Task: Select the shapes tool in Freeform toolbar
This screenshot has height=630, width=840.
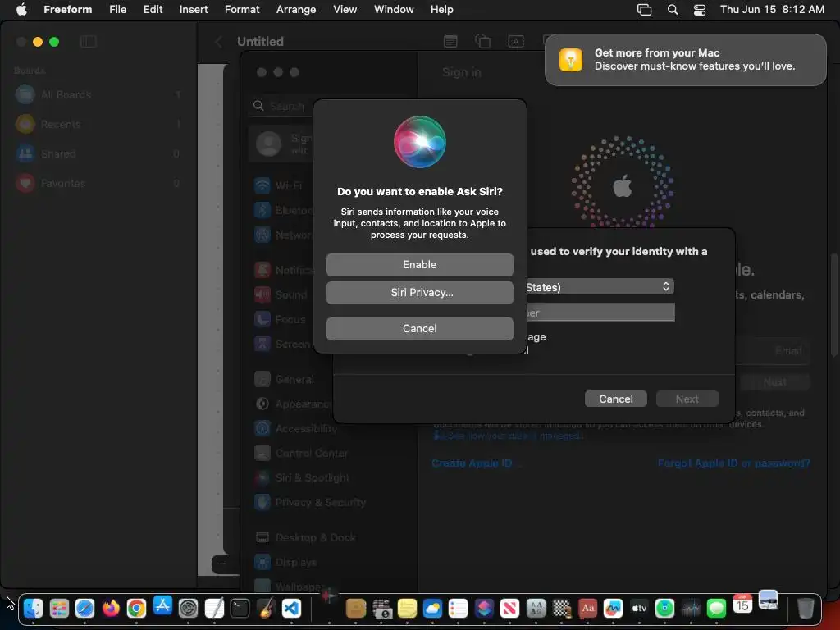Action: pyautogui.click(x=482, y=41)
